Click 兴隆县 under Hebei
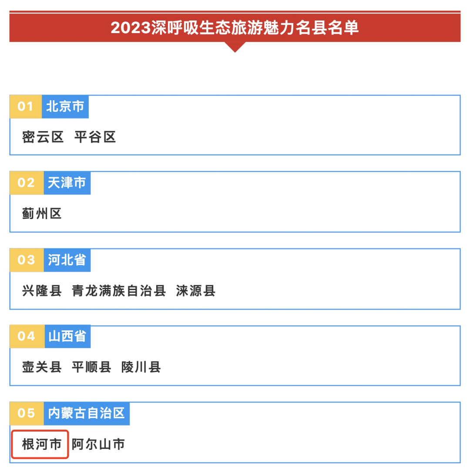Viewport: 470px width, 476px height. pos(42,290)
